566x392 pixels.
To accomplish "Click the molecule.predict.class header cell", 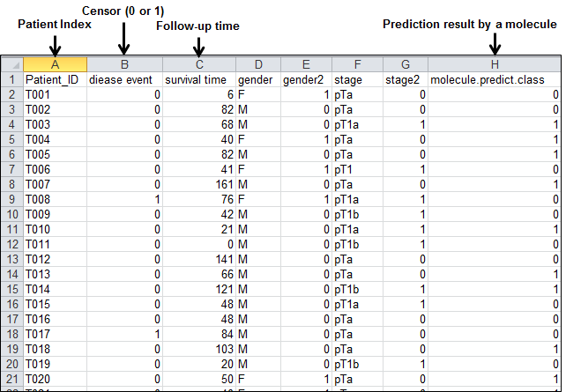I will click(495, 79).
